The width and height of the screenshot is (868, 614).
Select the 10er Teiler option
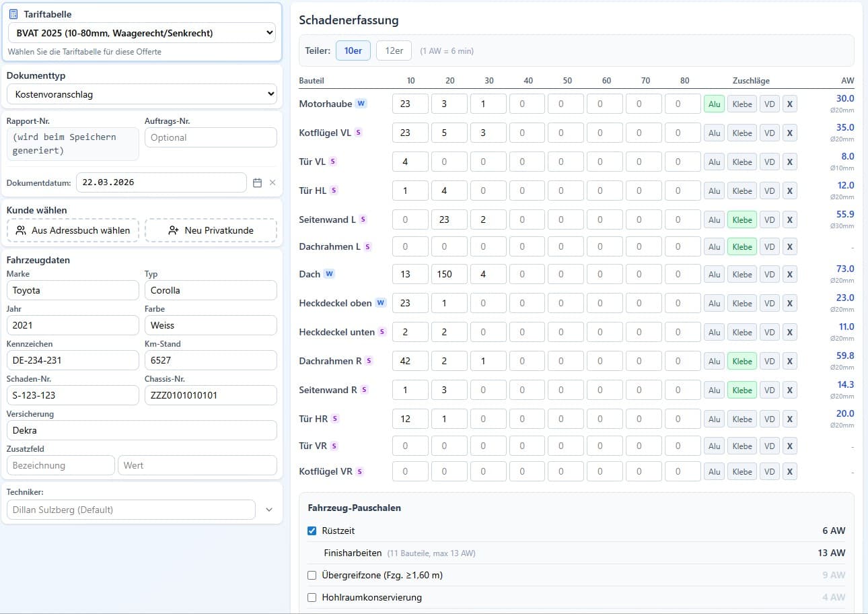pos(353,50)
